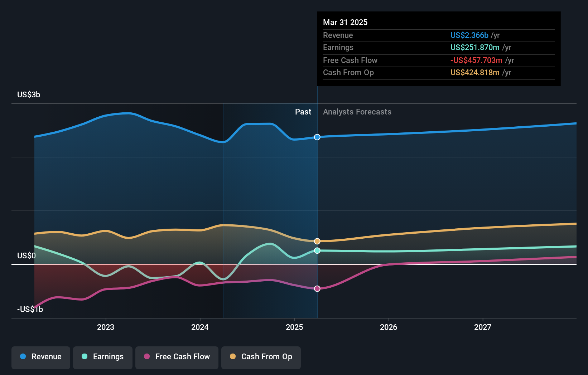Click the 2025 x-axis label
The image size is (588, 375).
coord(294,327)
